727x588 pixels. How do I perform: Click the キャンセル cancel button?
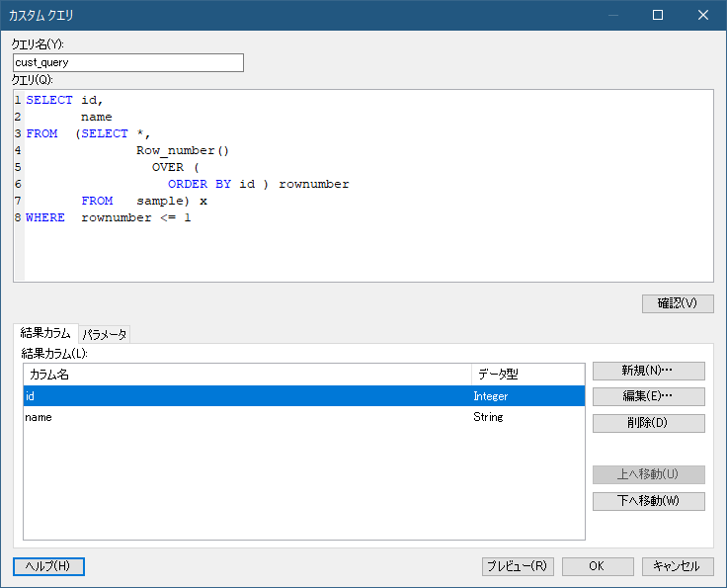pos(678,566)
